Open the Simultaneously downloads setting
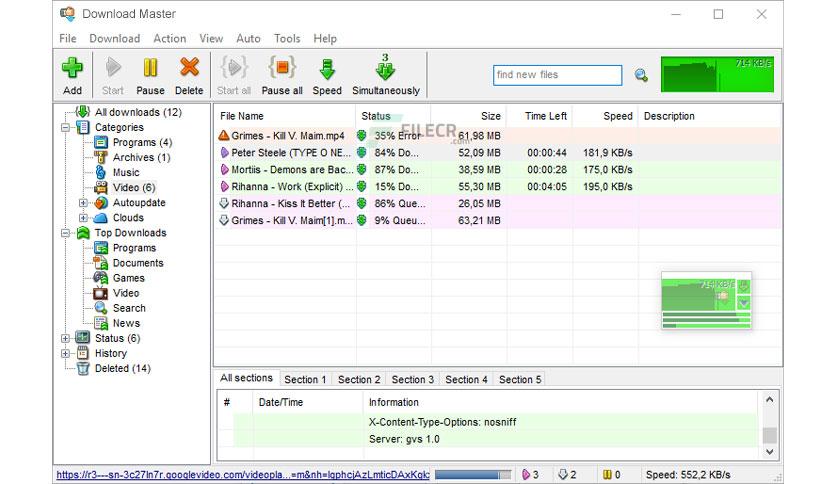Screen dimensions: 836x484 (385, 76)
